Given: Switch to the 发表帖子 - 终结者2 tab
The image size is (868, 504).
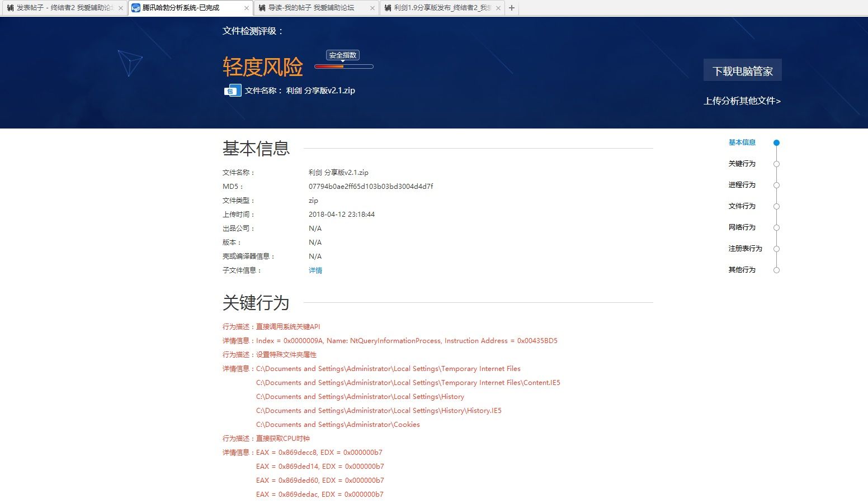Looking at the screenshot, I should click(x=64, y=8).
